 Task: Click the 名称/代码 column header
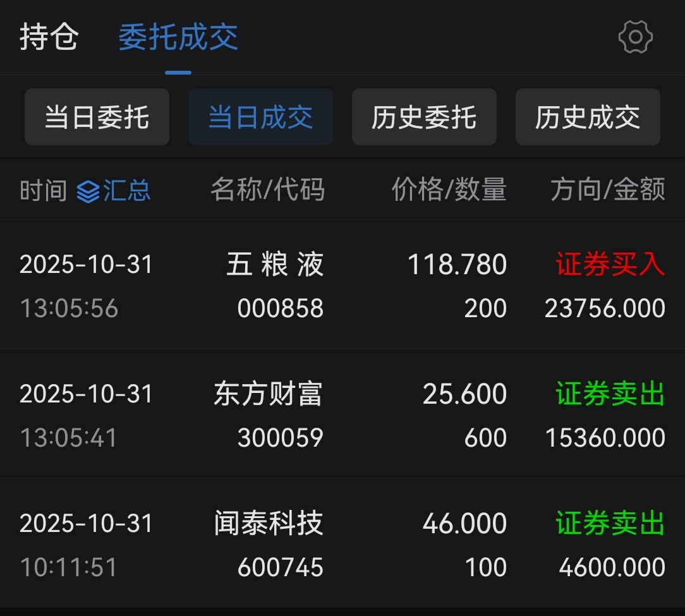click(x=268, y=190)
